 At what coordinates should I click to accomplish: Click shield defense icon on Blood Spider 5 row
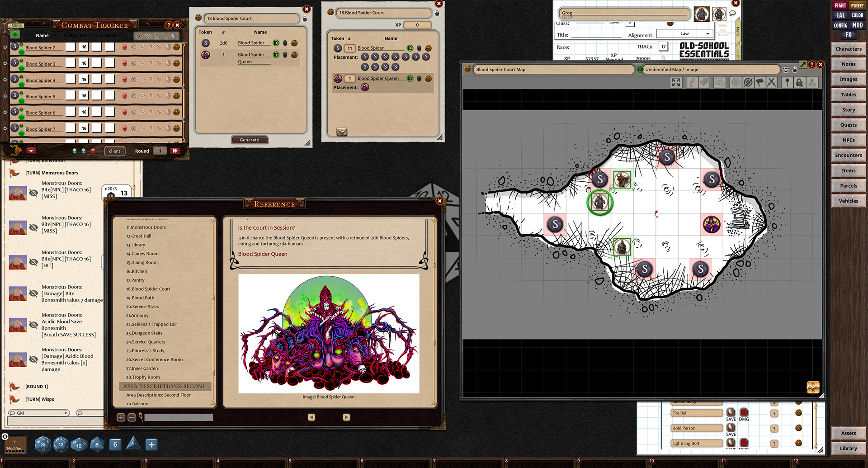pyautogui.click(x=168, y=96)
